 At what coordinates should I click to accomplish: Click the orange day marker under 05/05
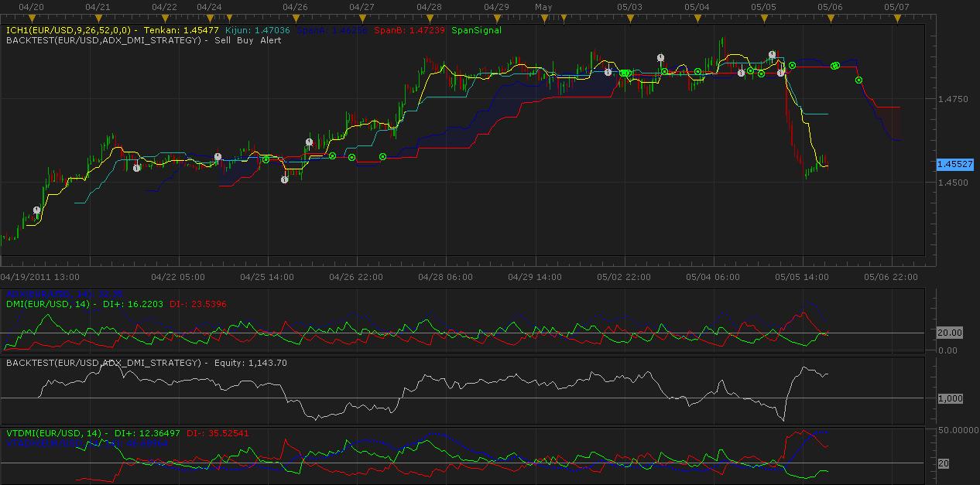(x=764, y=17)
